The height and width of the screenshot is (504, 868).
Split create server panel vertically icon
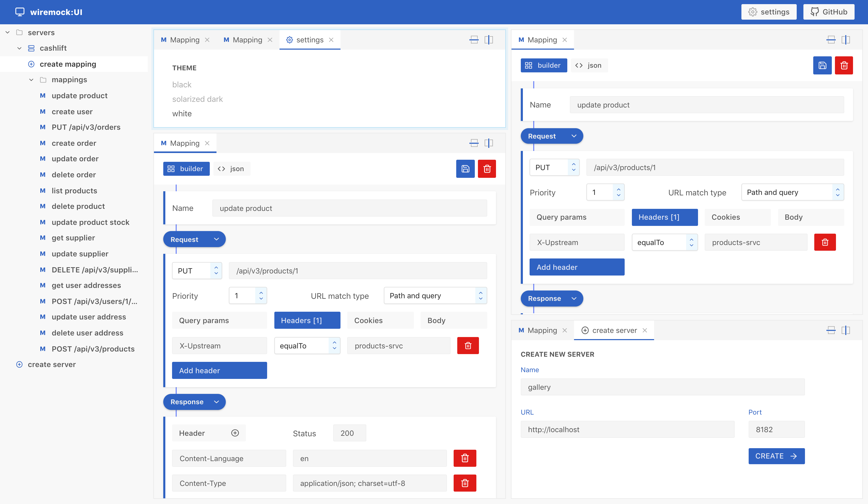846,330
